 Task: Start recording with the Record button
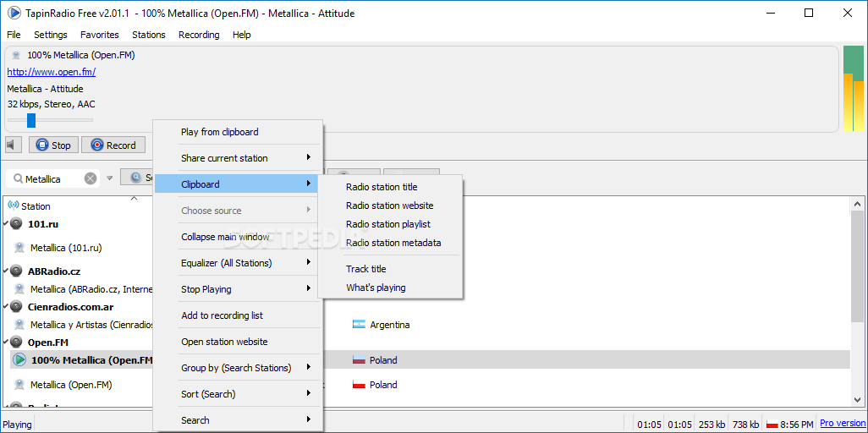tap(113, 145)
